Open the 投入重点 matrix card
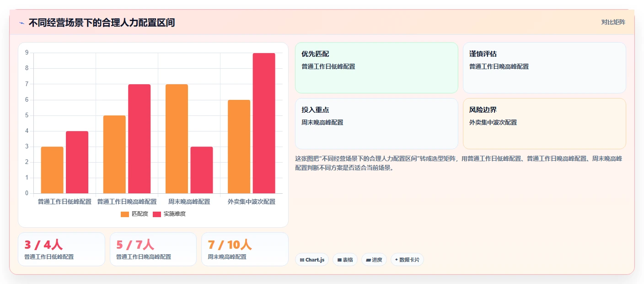The width and height of the screenshot is (644, 284). (376, 124)
